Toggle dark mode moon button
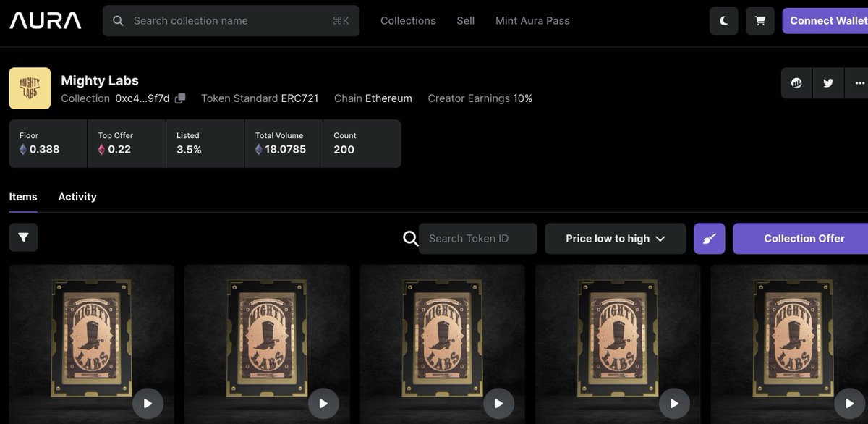The image size is (868, 424). [x=724, y=21]
